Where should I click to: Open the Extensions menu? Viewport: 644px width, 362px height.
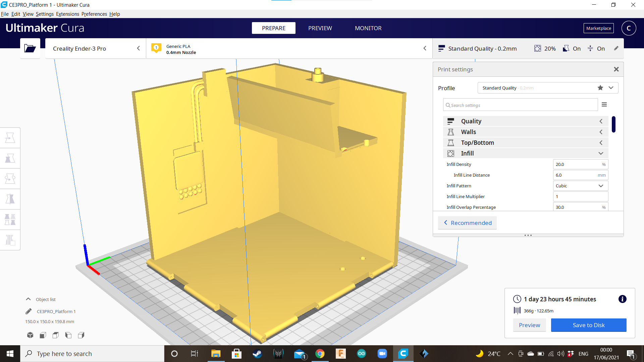pyautogui.click(x=67, y=14)
